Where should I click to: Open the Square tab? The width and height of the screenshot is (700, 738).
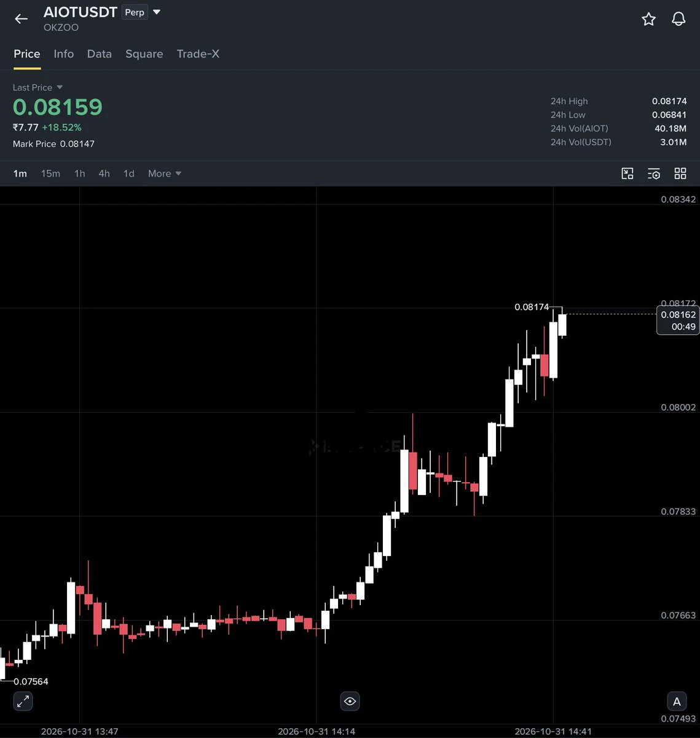(144, 54)
